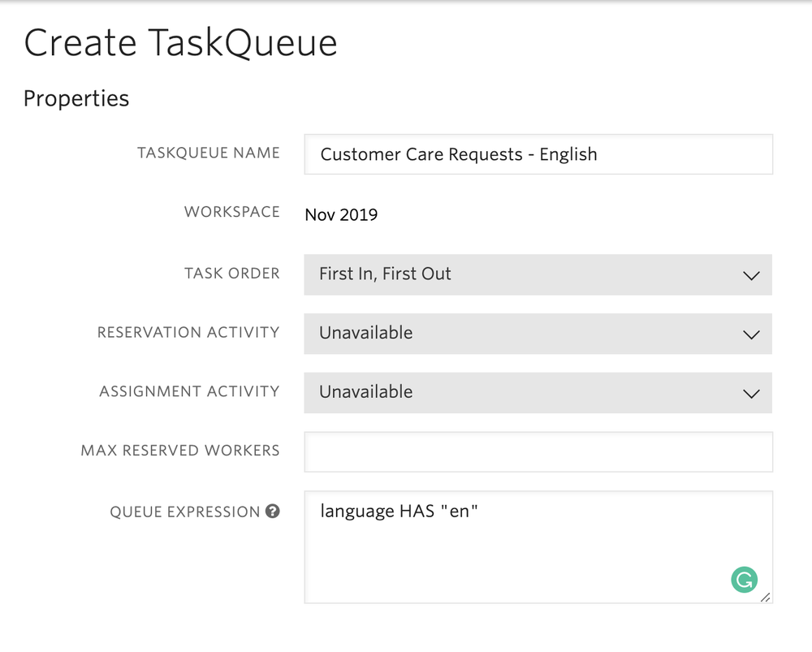Open the Reservation Activity selector
The width and height of the screenshot is (812, 652).
(538, 334)
